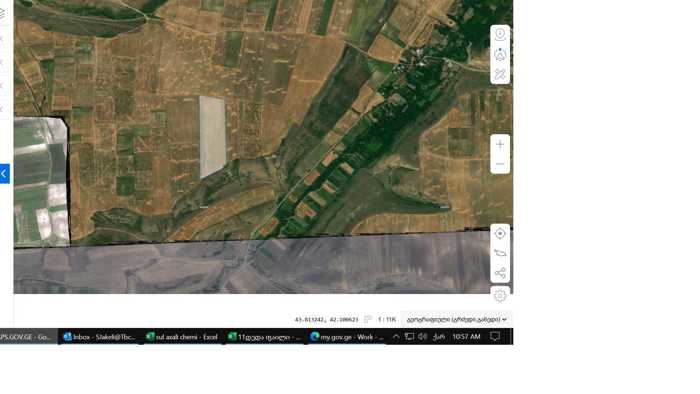Screen dimensions: 700x394
Task: Click the keyboard language indicator in tray
Action: (438, 337)
